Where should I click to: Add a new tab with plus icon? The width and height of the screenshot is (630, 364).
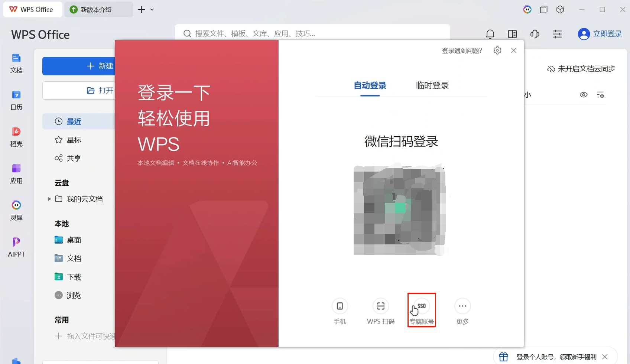click(x=142, y=10)
